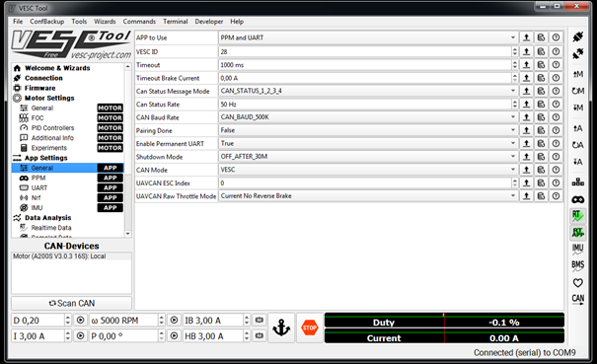Open the Wizards menu
597x364 pixels.
(x=105, y=22)
